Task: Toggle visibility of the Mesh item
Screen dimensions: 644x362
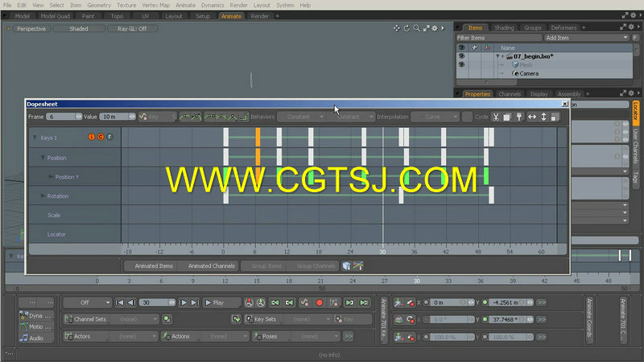Action: pyautogui.click(x=461, y=65)
